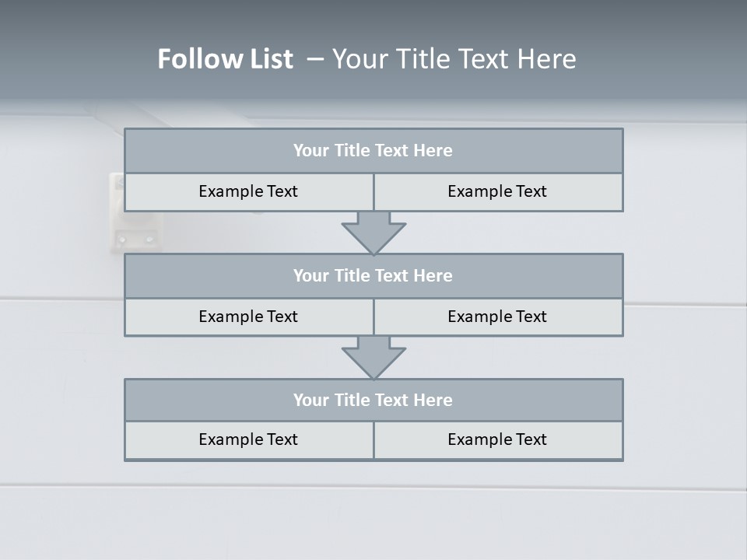
Task: Select the second downward arrow shape
Action: point(373,358)
